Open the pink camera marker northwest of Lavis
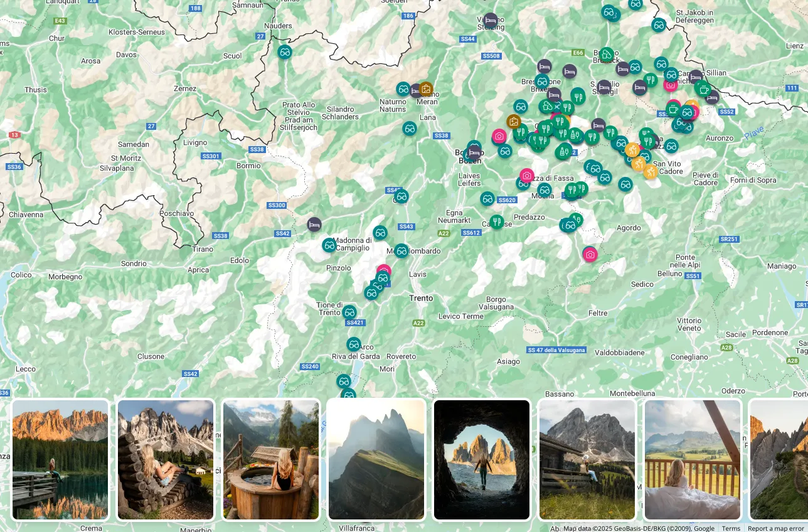This screenshot has width=808, height=532. [384, 270]
